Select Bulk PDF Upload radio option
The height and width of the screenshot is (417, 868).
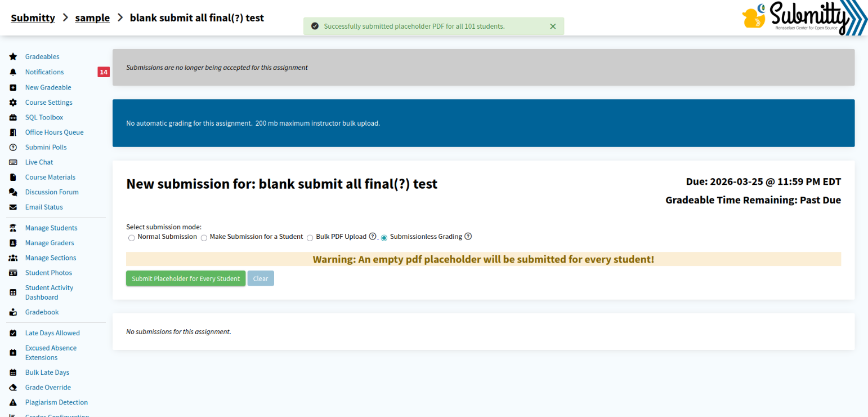310,238
